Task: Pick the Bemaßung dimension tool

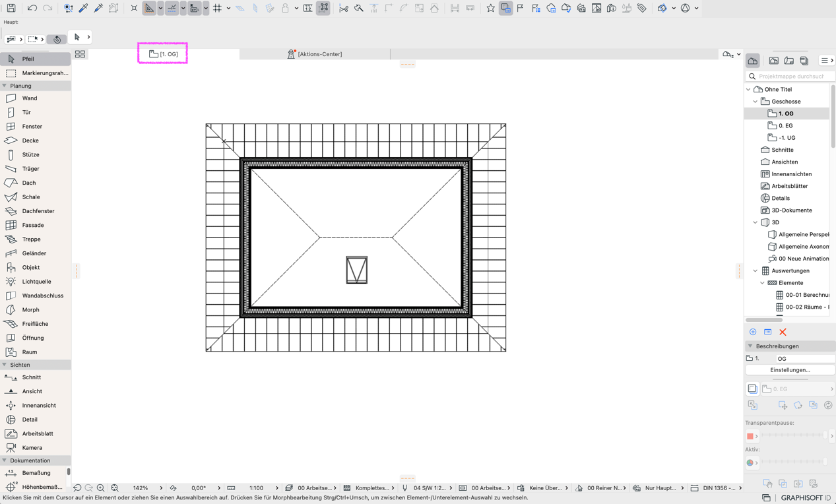Action: pos(35,473)
